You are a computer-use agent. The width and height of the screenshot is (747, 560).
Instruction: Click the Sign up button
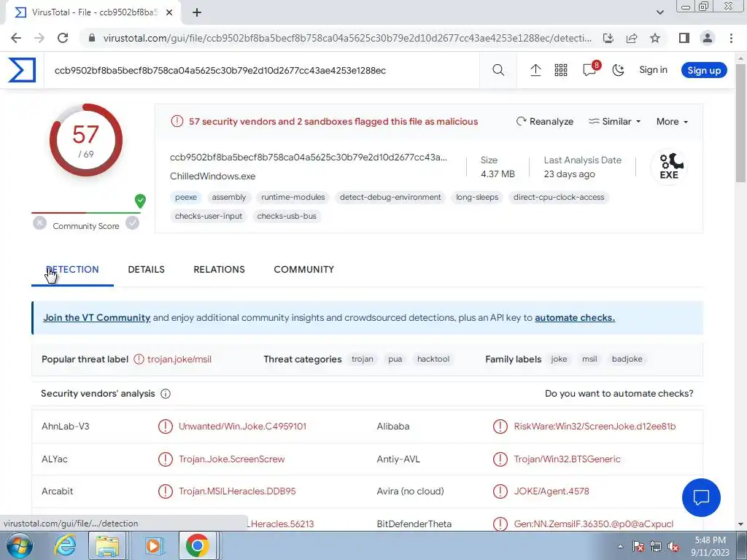click(x=704, y=70)
